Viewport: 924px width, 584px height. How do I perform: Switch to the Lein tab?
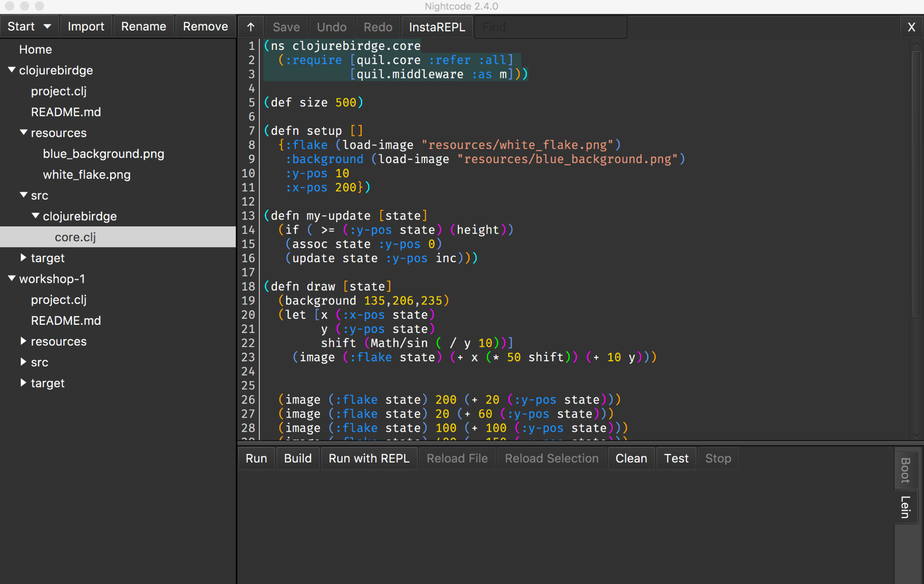[x=906, y=507]
